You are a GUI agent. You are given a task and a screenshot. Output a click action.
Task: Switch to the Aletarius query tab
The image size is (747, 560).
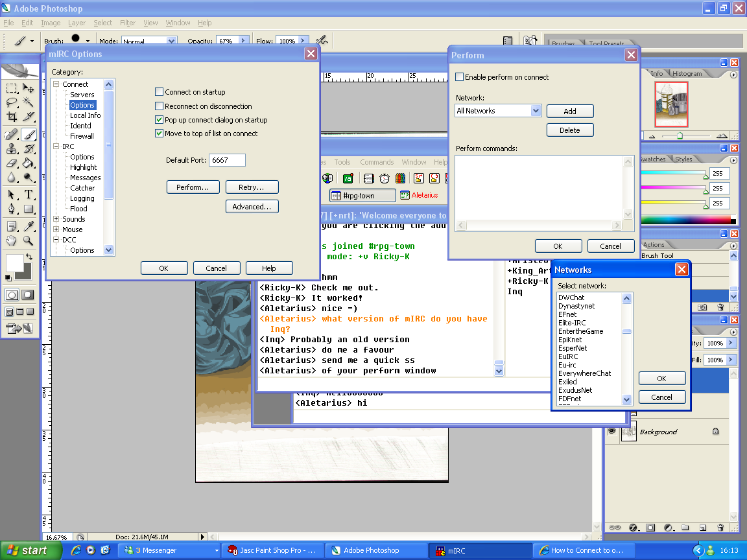(x=420, y=195)
